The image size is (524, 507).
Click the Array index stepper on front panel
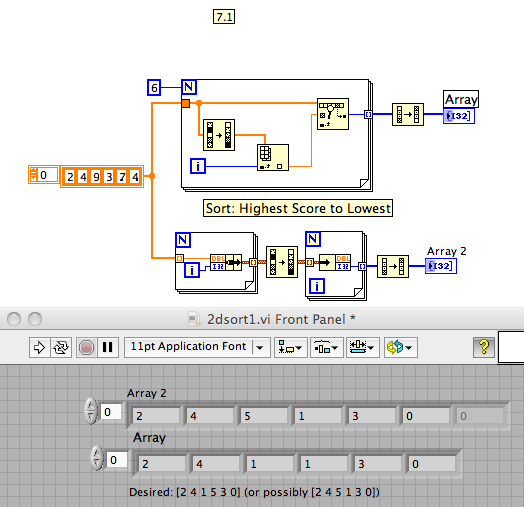point(97,458)
